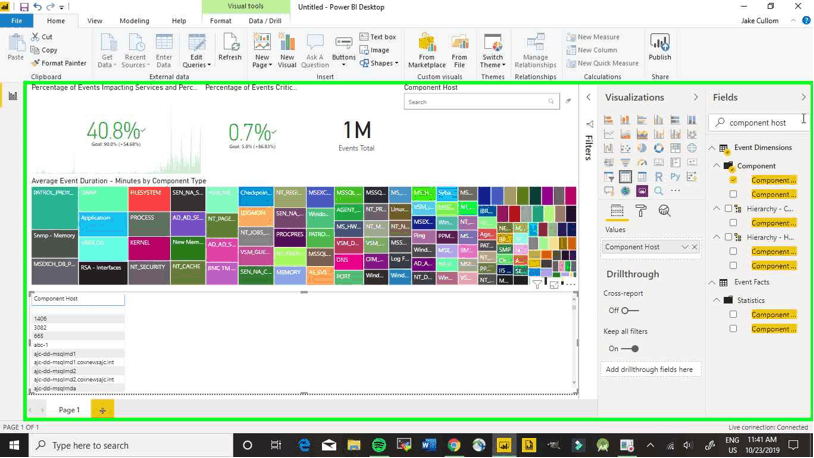
Task: Tick the unchecked field in Component folder
Action: pos(733,194)
